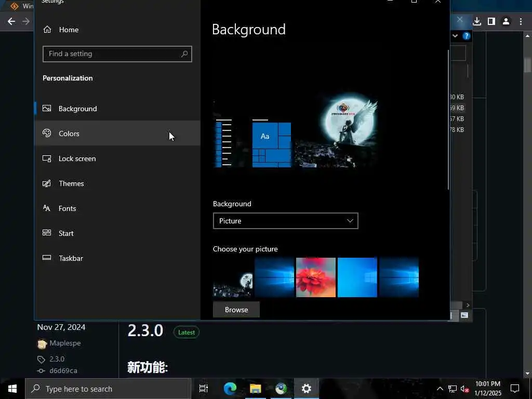532x399 pixels.
Task: Open the Windows Start button
Action: pyautogui.click(x=12, y=389)
